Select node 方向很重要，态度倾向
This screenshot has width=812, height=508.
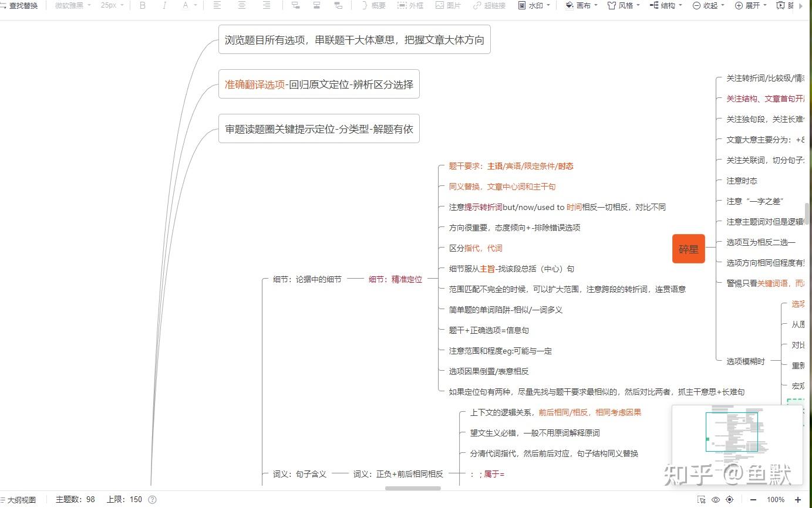[x=514, y=228]
